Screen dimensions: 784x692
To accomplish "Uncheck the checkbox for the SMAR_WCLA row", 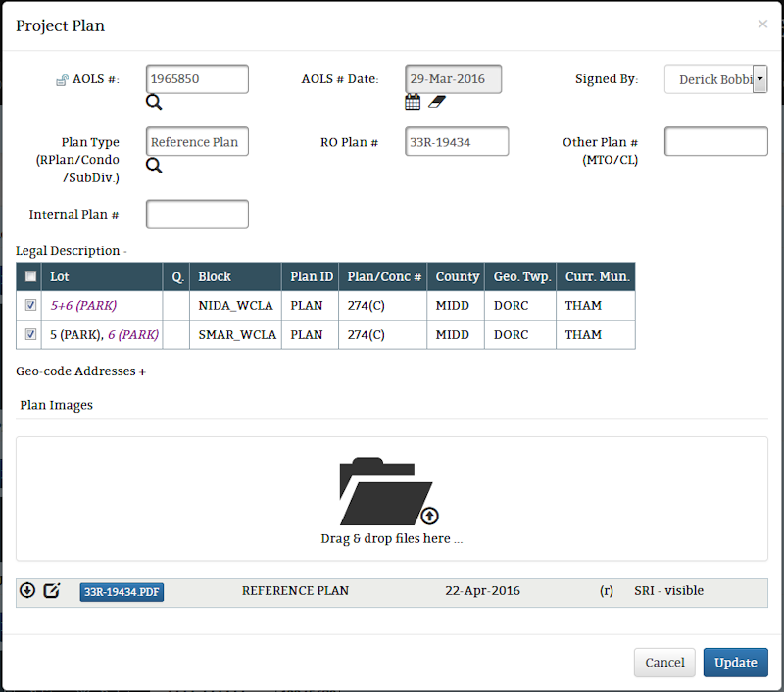I will pos(30,335).
